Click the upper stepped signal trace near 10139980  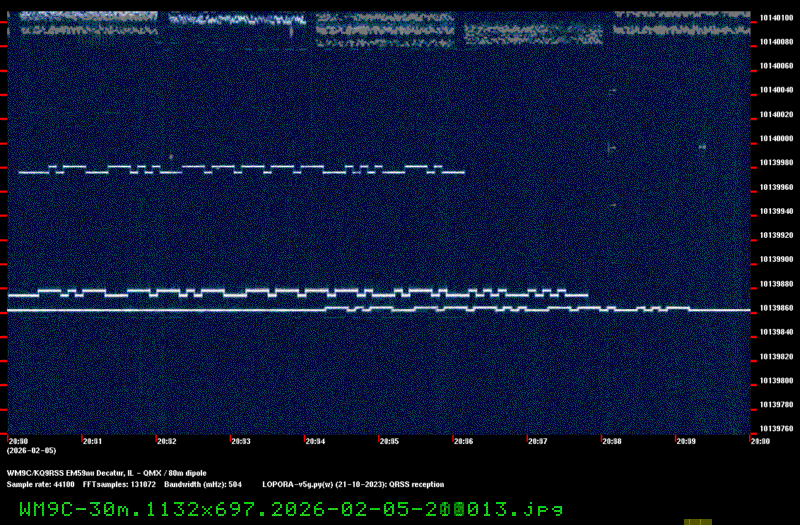tap(240, 168)
